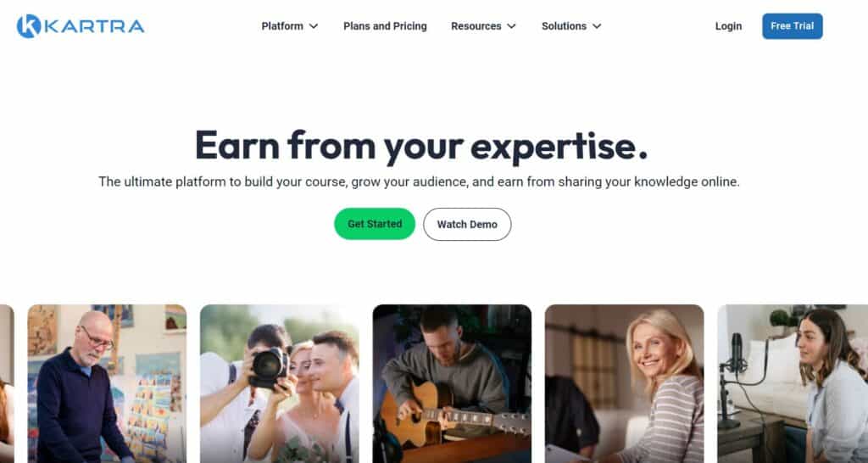Click the green Get Started button
This screenshot has width=868, height=463.
point(375,224)
